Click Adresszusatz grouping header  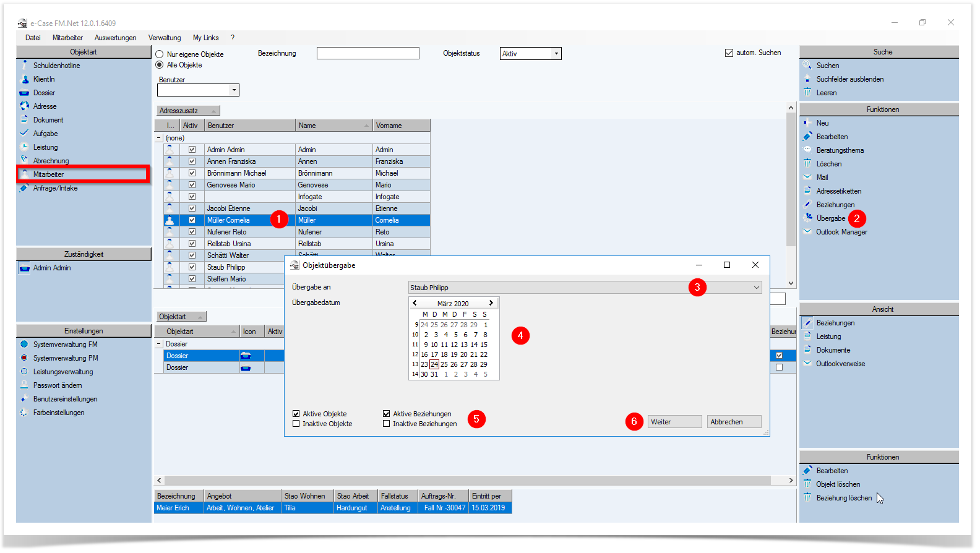tap(188, 111)
